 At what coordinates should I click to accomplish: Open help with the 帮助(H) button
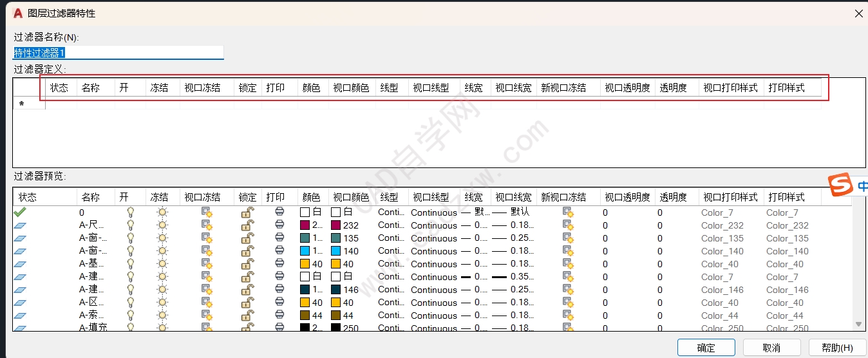[837, 348]
